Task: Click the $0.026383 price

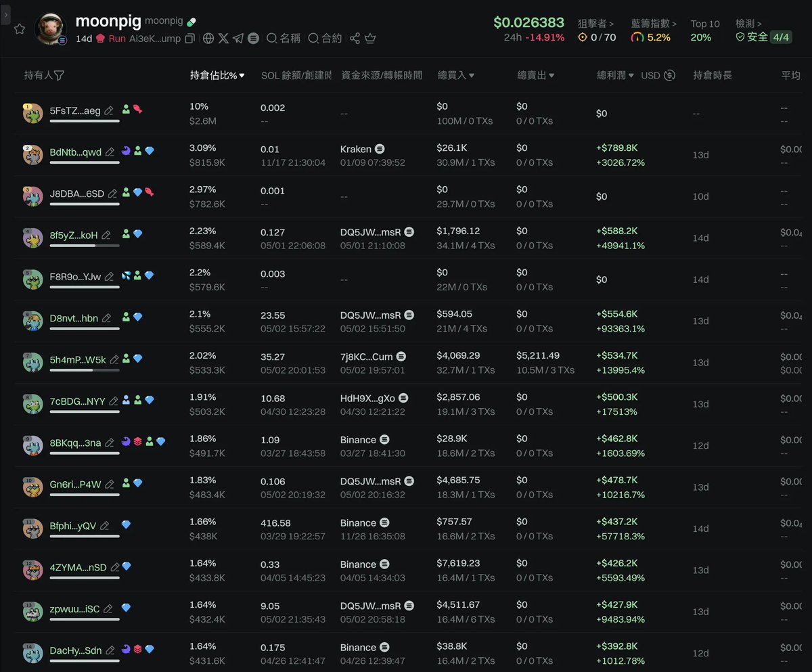Action: tap(528, 22)
